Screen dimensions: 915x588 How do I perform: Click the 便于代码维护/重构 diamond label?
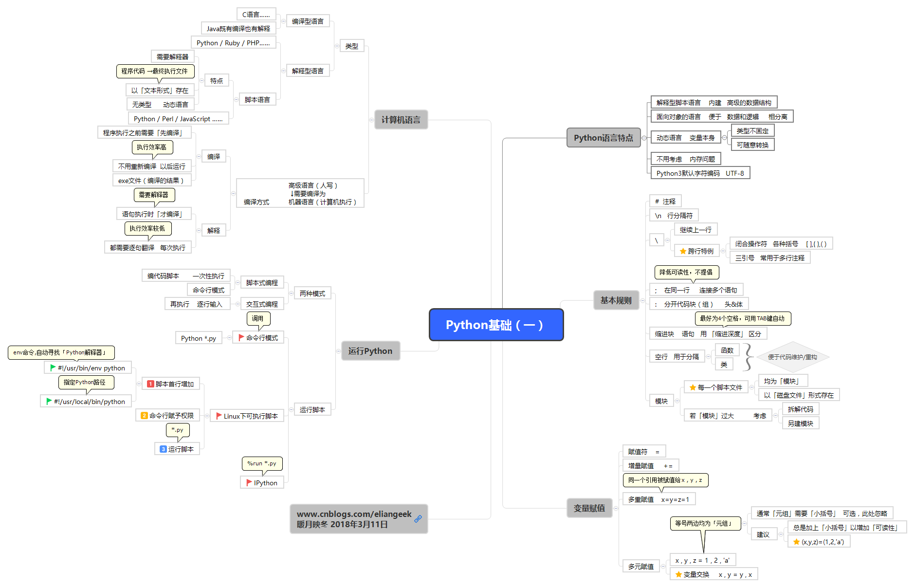point(792,357)
